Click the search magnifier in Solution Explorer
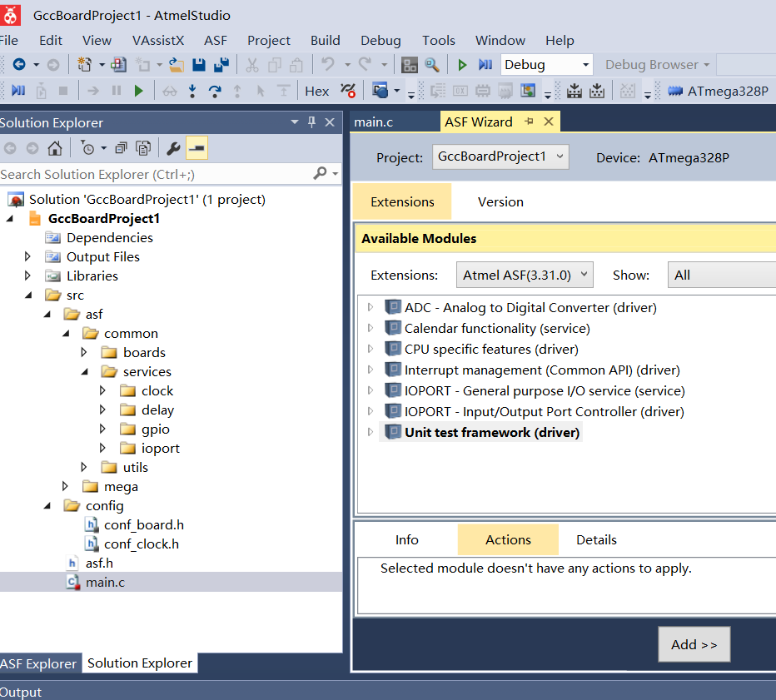Viewport: 776px width, 700px height. pyautogui.click(x=320, y=173)
